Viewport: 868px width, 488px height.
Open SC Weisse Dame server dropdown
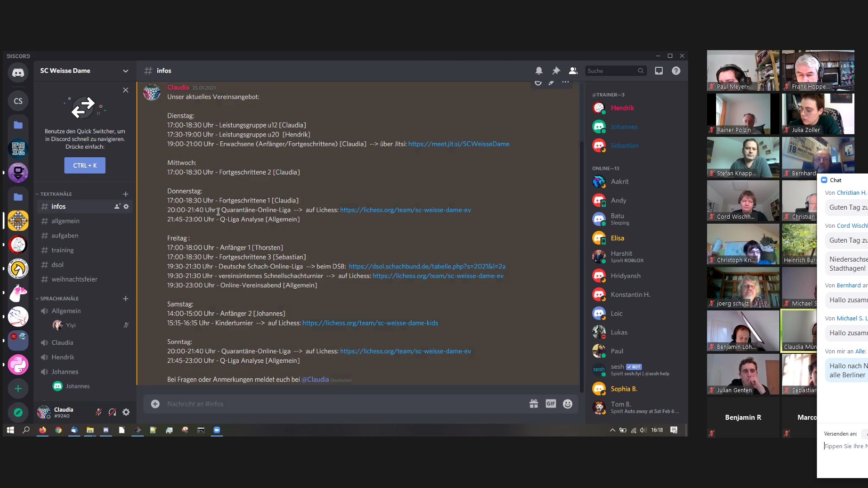coord(126,71)
